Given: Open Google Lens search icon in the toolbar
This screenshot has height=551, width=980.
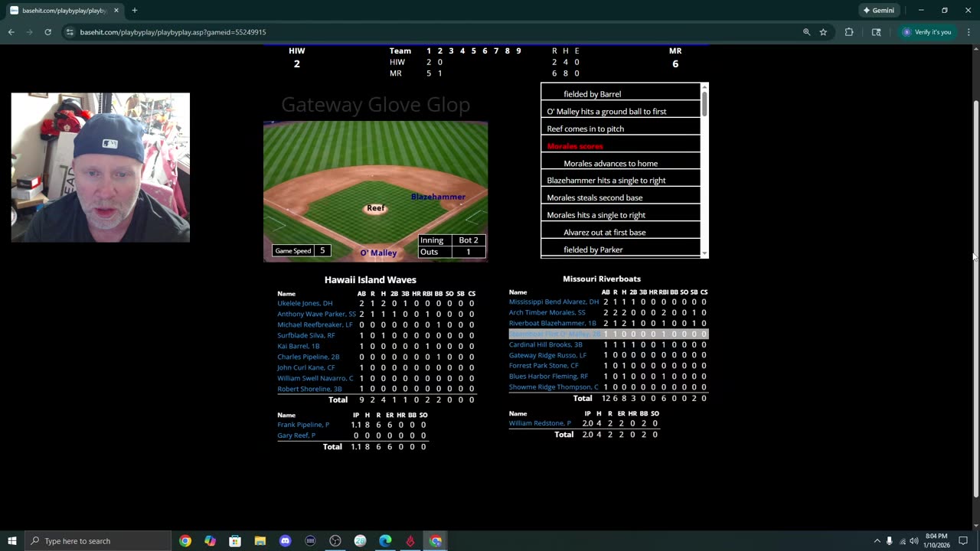Looking at the screenshot, I should click(876, 32).
